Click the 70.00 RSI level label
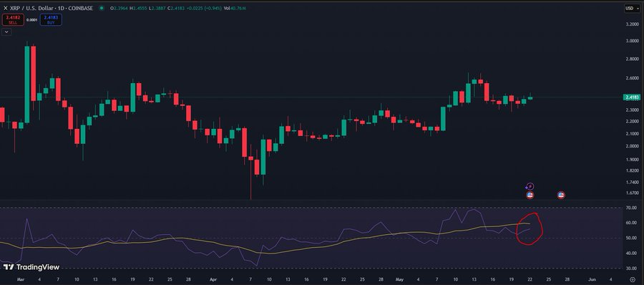The image size is (644, 285). pyautogui.click(x=631, y=208)
